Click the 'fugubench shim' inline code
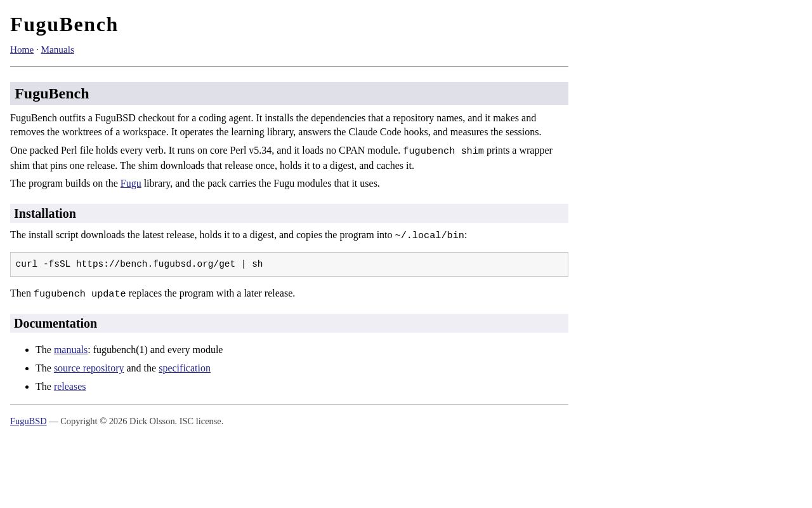812x508 pixels. coord(443,151)
